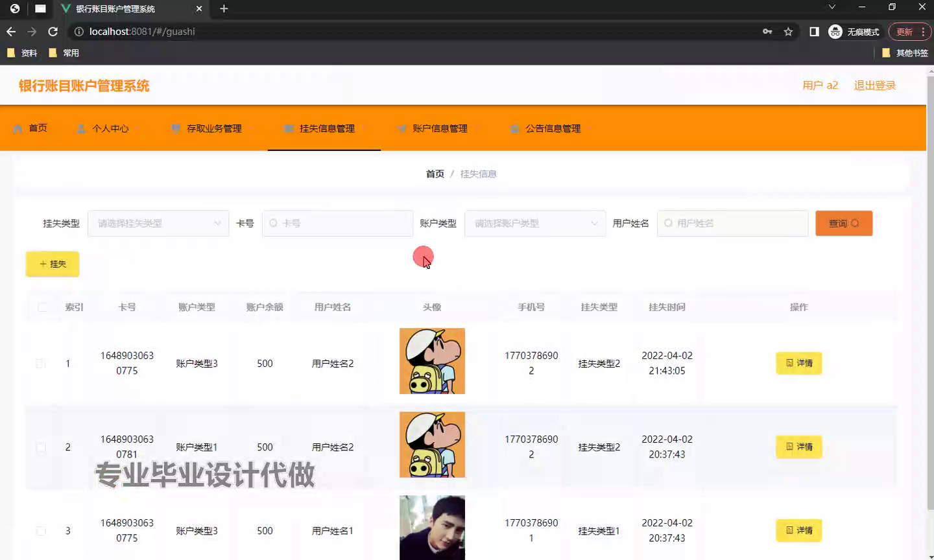Check the checkbox for row 1
The image size is (934, 560).
pos(41,364)
